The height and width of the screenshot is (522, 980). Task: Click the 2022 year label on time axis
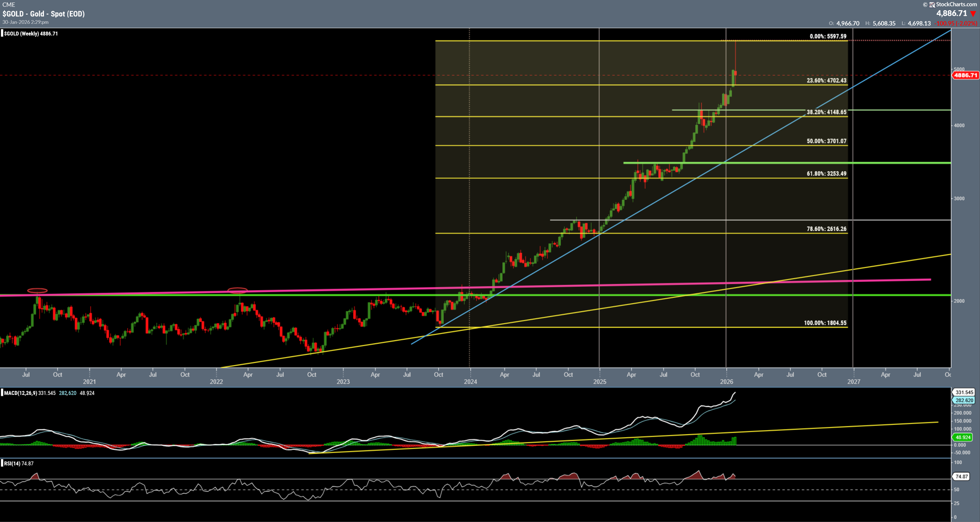(216, 382)
